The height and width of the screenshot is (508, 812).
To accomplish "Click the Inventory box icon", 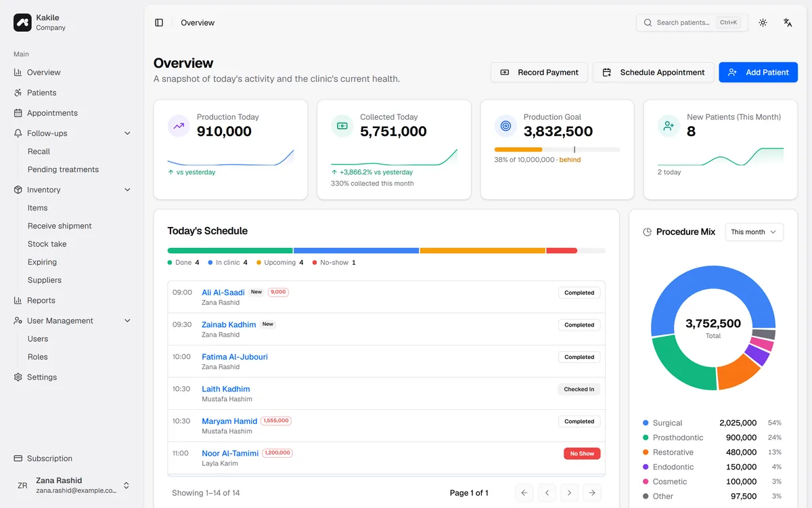I will coord(18,190).
